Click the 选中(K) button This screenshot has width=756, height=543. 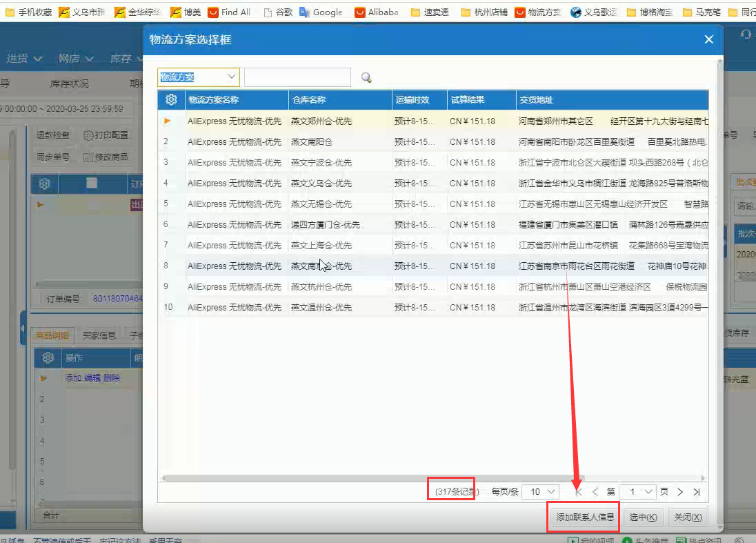(x=643, y=517)
